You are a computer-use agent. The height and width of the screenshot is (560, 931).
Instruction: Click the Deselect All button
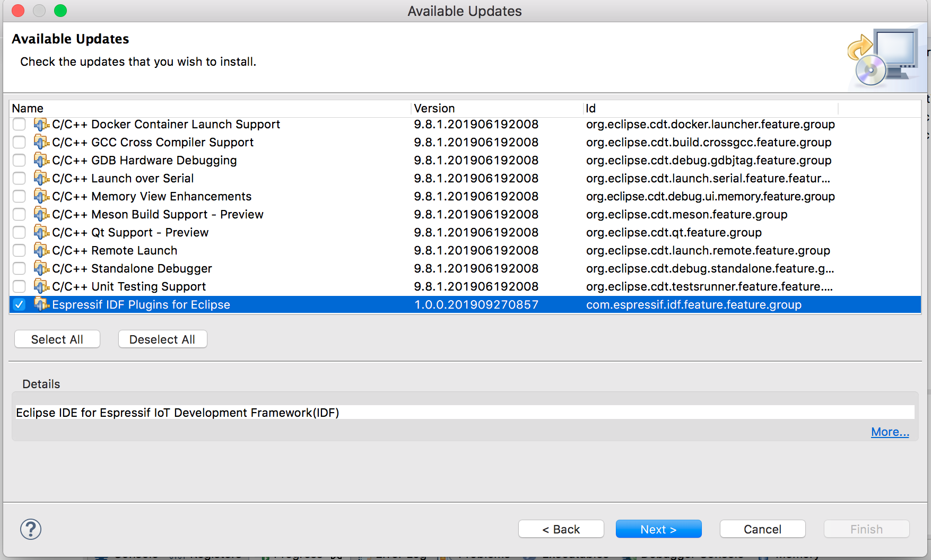(x=162, y=339)
